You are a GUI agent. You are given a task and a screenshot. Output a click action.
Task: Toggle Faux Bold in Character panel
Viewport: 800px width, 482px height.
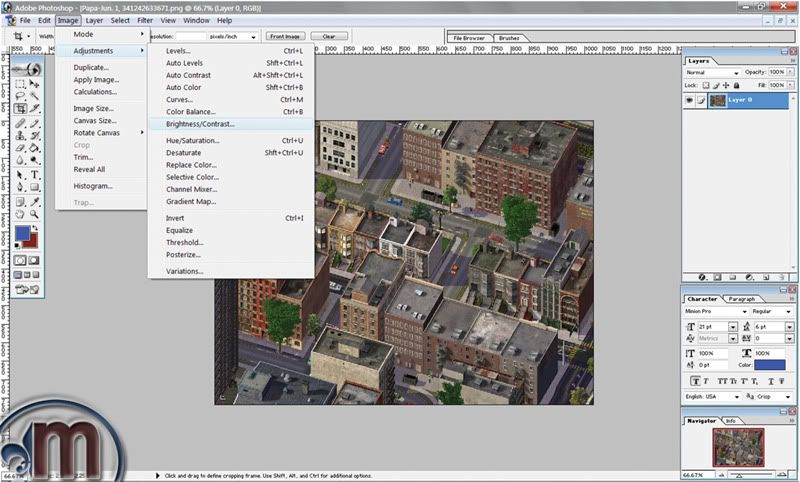(x=693, y=380)
